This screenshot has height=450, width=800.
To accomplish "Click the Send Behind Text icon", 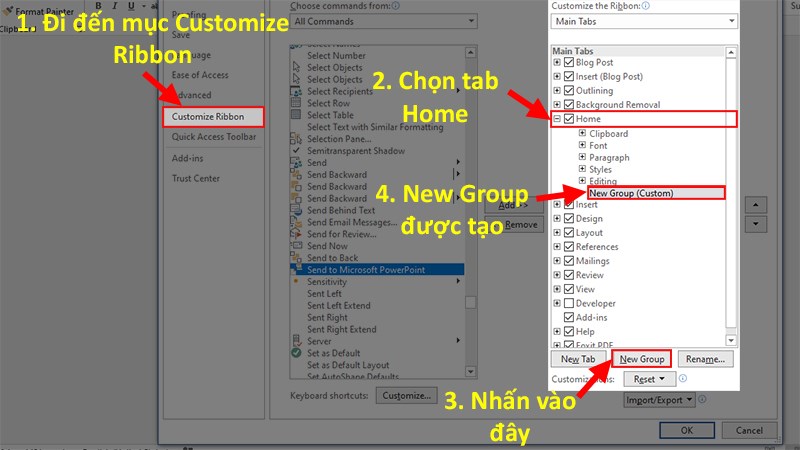I will coord(296,210).
